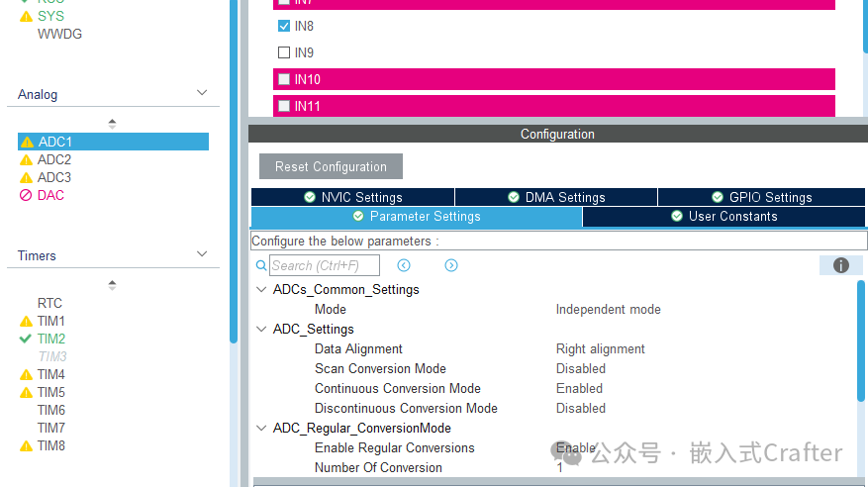Collapse the Timers category chevron
The height and width of the screenshot is (487, 868).
pyautogui.click(x=202, y=254)
